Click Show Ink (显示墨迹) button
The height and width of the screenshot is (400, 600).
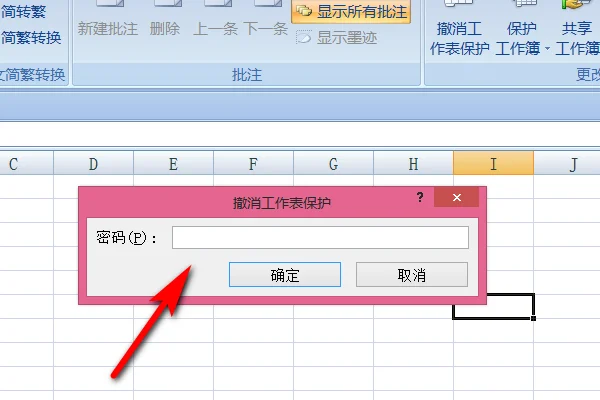click(337, 38)
